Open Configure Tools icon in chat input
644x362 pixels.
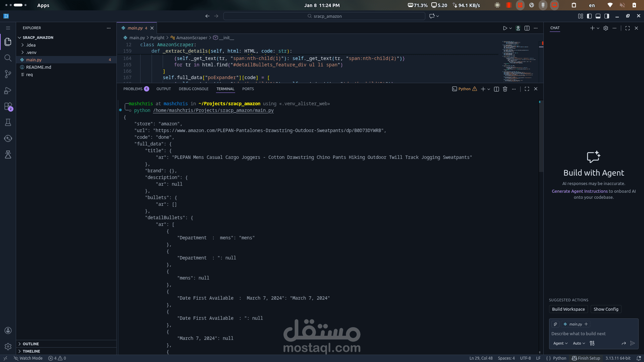coord(592,343)
